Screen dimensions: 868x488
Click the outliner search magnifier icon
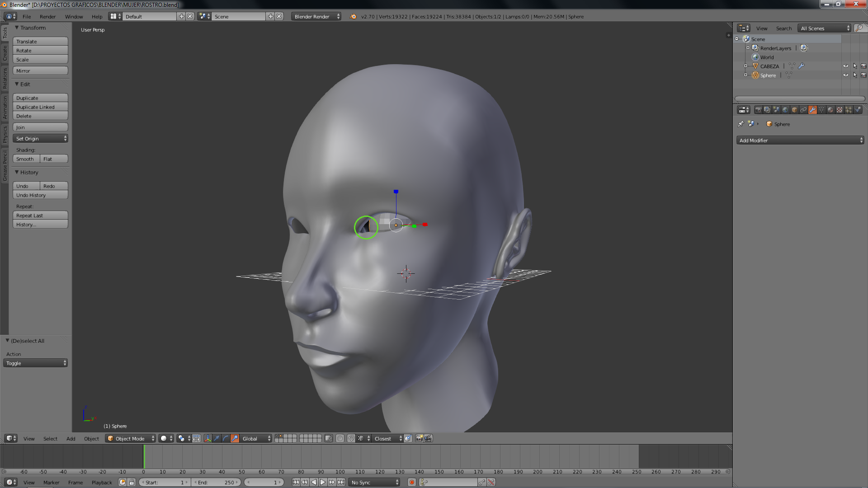pyautogui.click(x=859, y=28)
